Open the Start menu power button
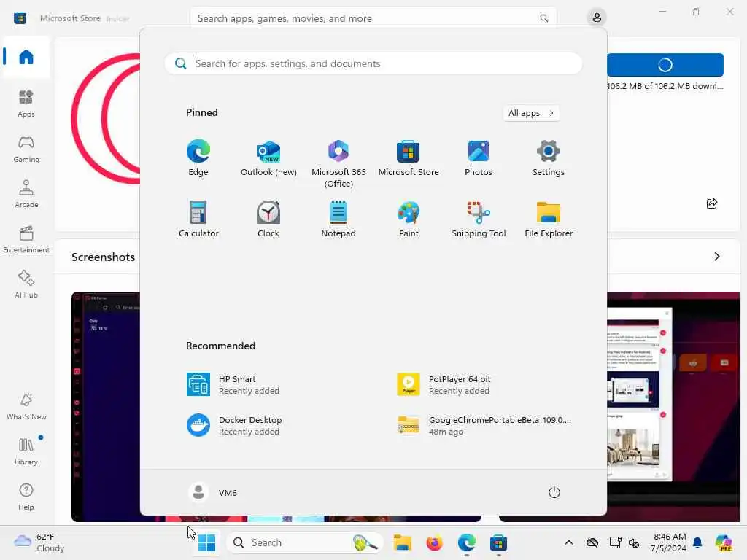Viewport: 747px width, 560px height. click(554, 492)
